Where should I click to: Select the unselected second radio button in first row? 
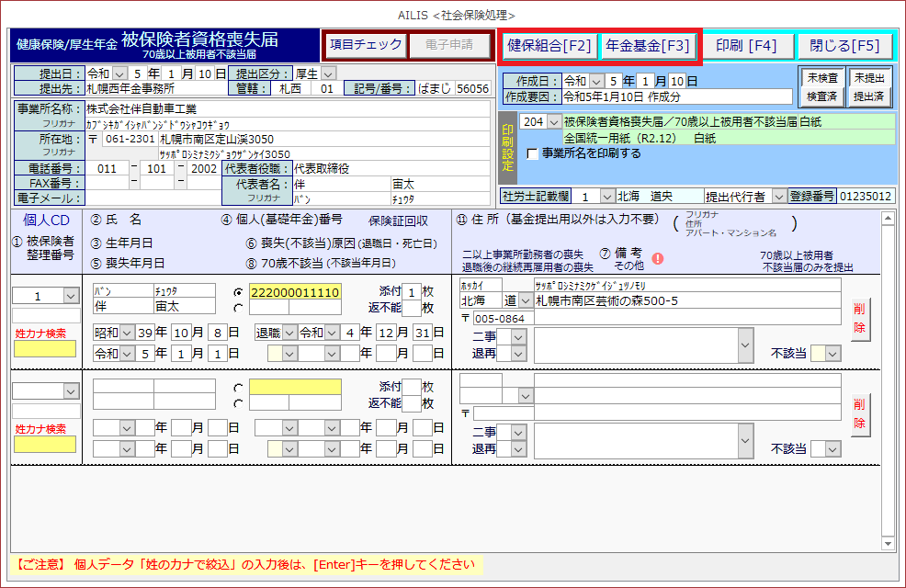(x=239, y=308)
